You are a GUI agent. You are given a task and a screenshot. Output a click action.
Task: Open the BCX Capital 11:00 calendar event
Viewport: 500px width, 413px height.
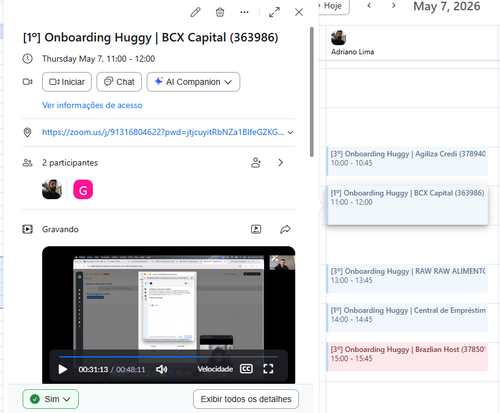407,205
